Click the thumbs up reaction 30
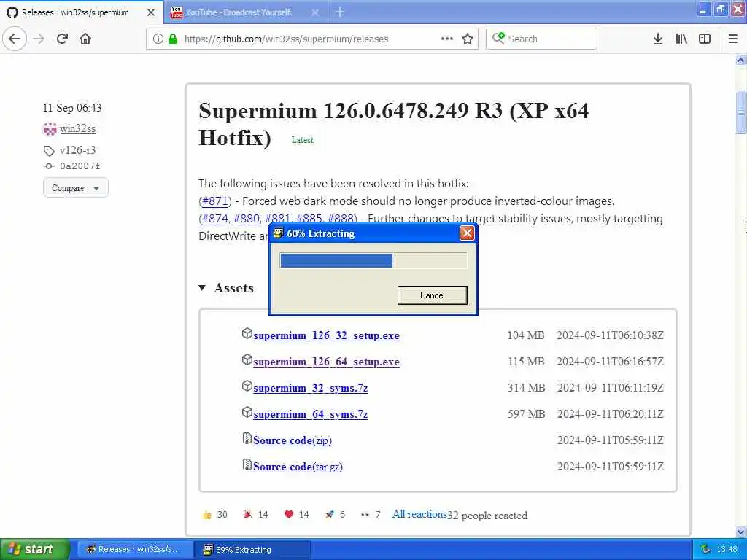Viewport: 747px width, 560px height. click(x=215, y=515)
